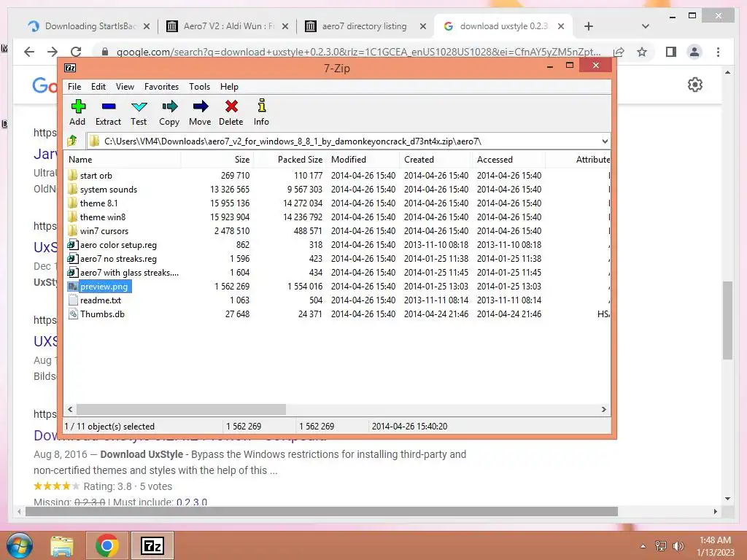
Task: Open the volume control in tray
Action: point(678,545)
